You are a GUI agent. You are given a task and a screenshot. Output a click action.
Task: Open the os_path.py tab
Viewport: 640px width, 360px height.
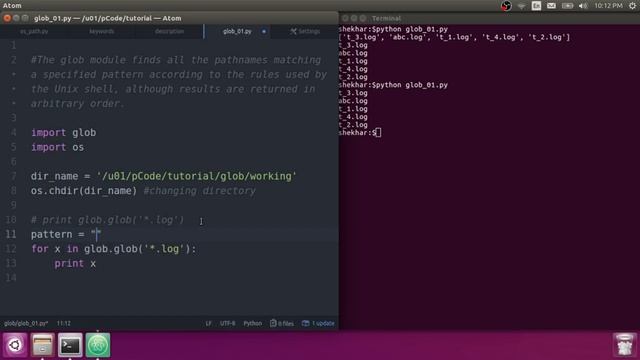(34, 31)
